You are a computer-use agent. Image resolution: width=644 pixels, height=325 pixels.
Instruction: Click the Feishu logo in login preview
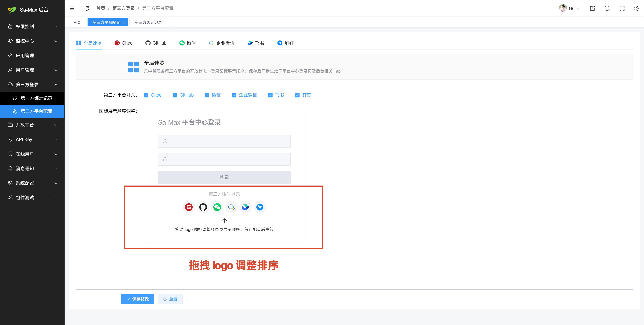pos(246,207)
